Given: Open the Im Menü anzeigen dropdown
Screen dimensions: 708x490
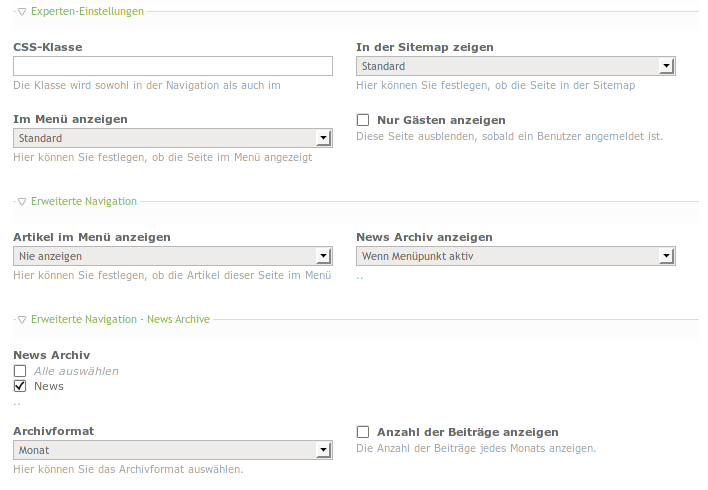Looking at the screenshot, I should (x=173, y=138).
